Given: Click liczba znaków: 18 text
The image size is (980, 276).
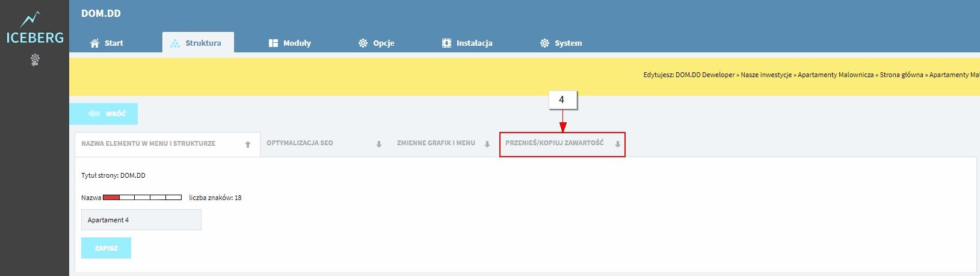Looking at the screenshot, I should point(215,198).
